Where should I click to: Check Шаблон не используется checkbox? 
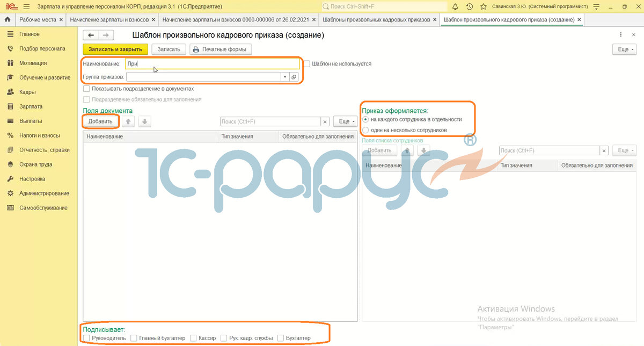[x=307, y=63]
